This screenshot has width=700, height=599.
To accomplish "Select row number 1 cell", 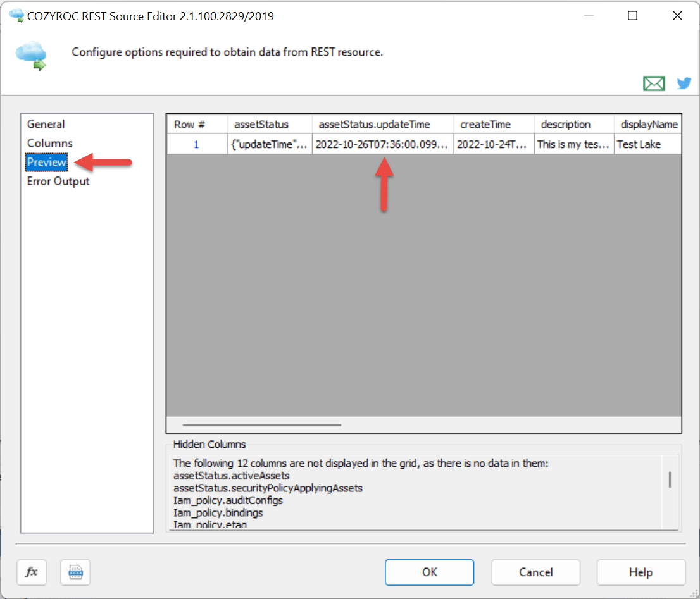I will pyautogui.click(x=197, y=144).
